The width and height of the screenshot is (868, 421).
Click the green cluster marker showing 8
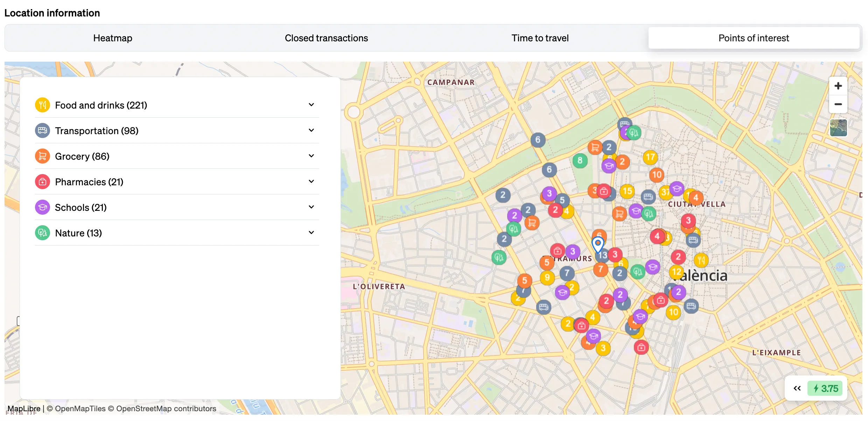tap(580, 161)
